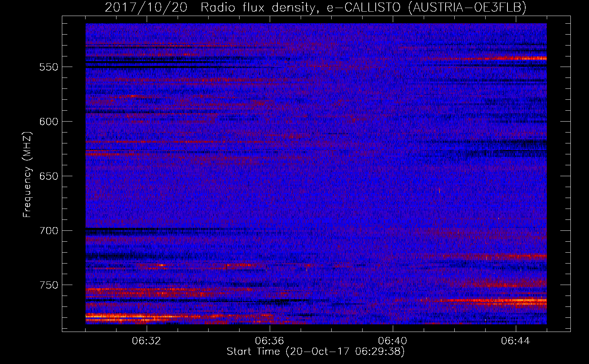Click the 'Start Time (20-Oct-17 06:29:38)' label

click(316, 352)
